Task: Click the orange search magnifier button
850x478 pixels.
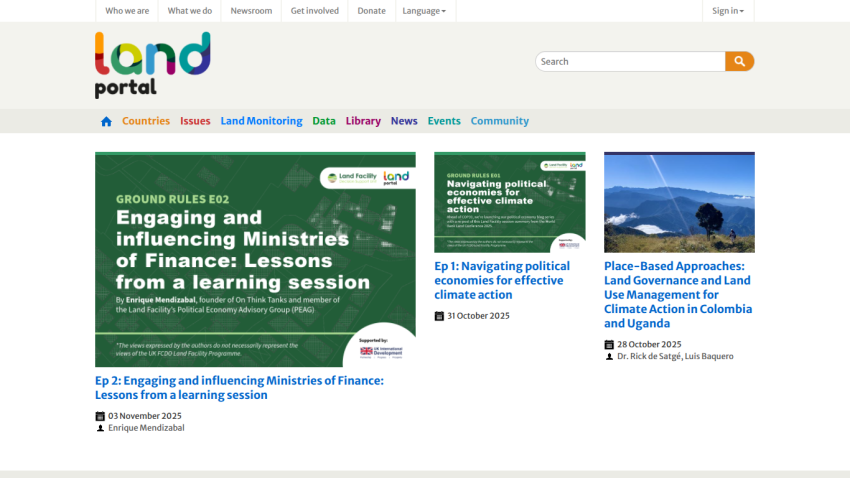Action: coord(739,62)
